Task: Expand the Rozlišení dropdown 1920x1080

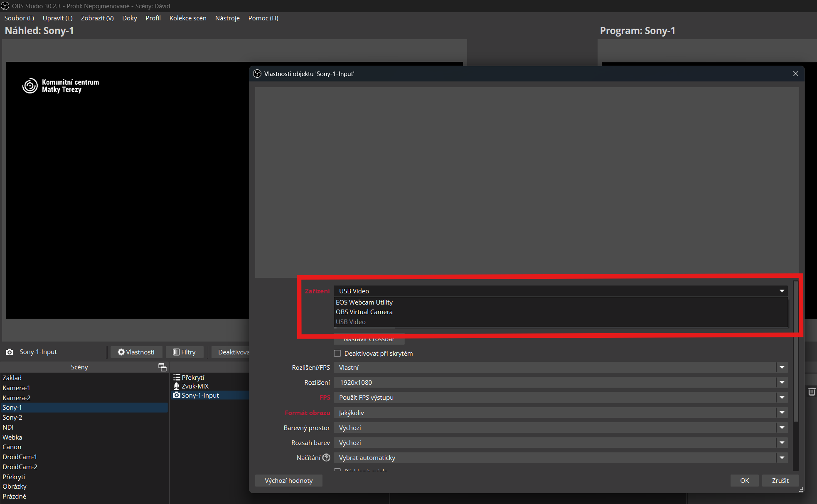Action: [782, 382]
